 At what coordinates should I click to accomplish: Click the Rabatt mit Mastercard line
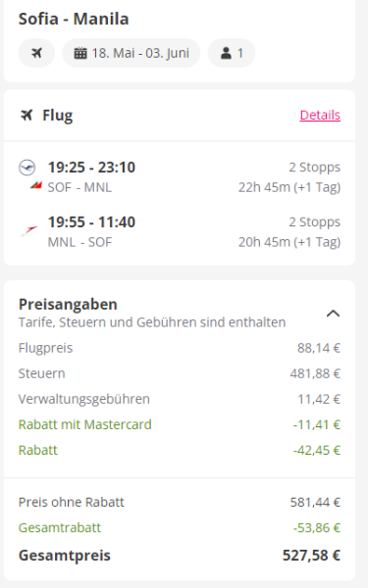(180, 424)
